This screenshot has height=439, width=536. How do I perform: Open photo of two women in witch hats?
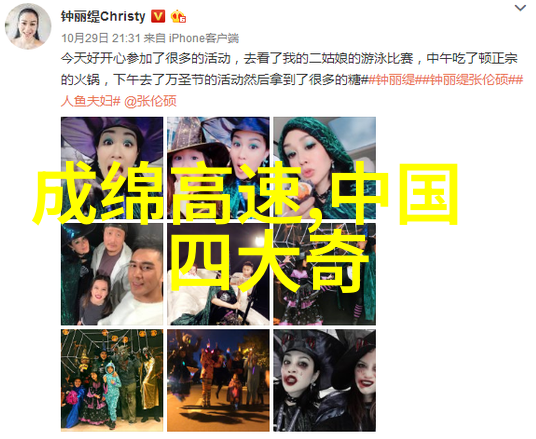pos(218,168)
